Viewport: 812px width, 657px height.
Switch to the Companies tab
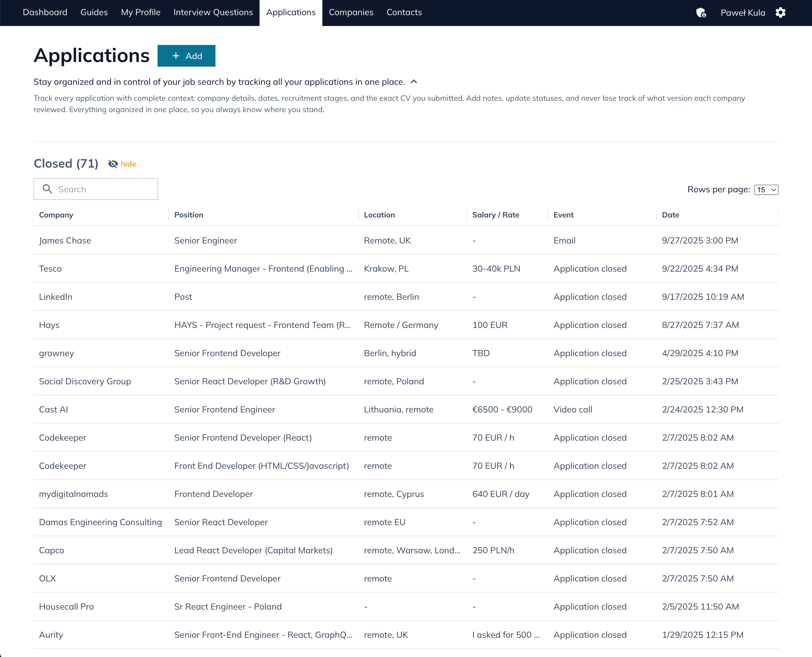351,12
